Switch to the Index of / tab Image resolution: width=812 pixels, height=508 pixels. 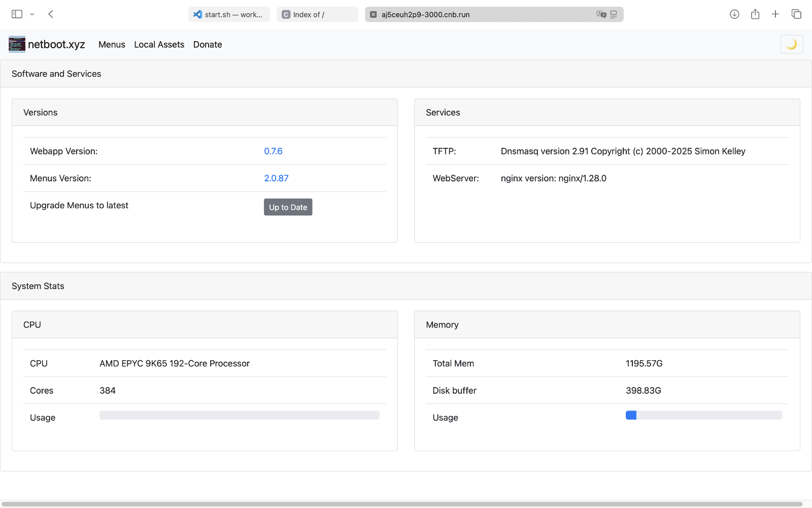317,15
